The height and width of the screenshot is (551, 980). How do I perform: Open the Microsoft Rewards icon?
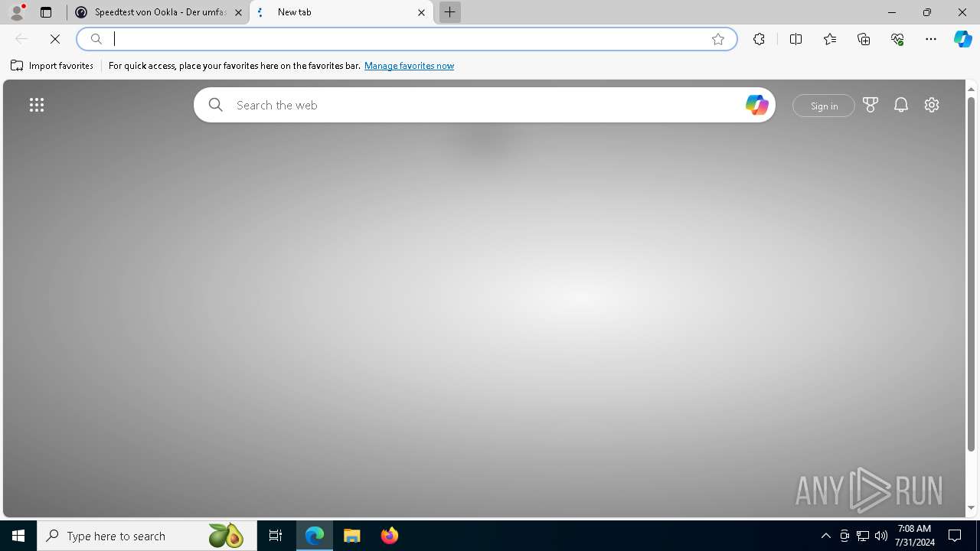[x=871, y=105]
